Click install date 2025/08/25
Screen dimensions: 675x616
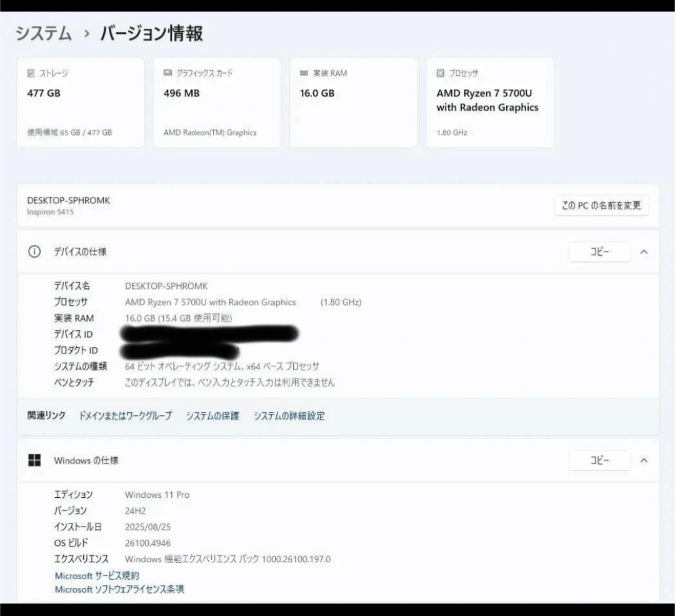147,527
